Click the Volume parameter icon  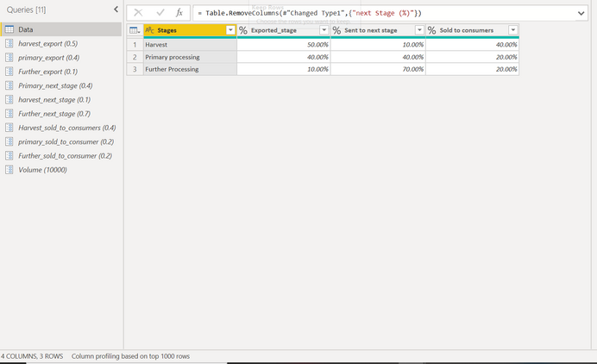coord(9,170)
